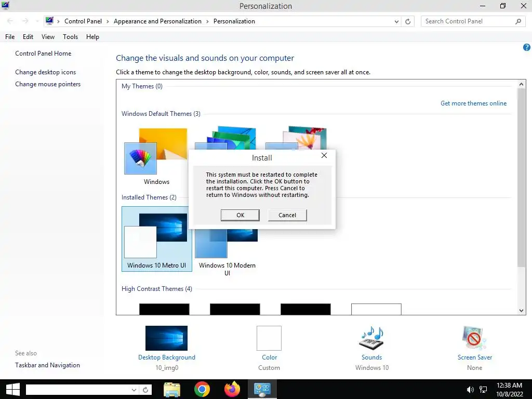Viewport: 532px width, 399px height.
Task: Click the volume speaker tray icon
Action: (470, 390)
